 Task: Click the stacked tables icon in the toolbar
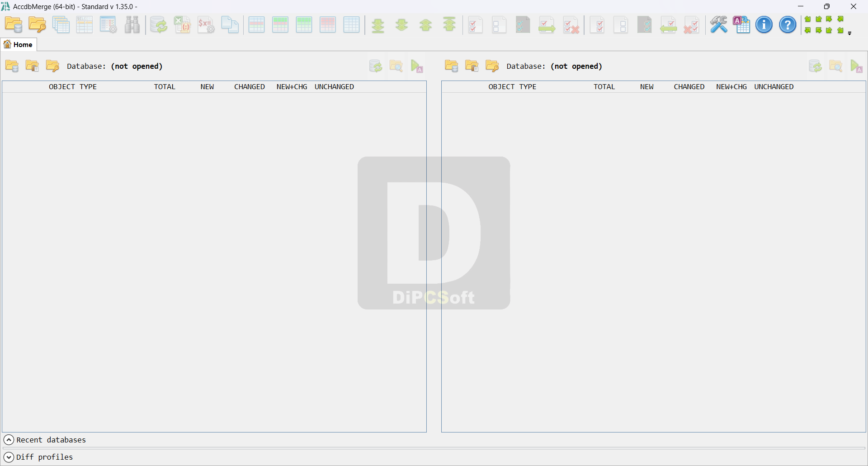[x=61, y=25]
